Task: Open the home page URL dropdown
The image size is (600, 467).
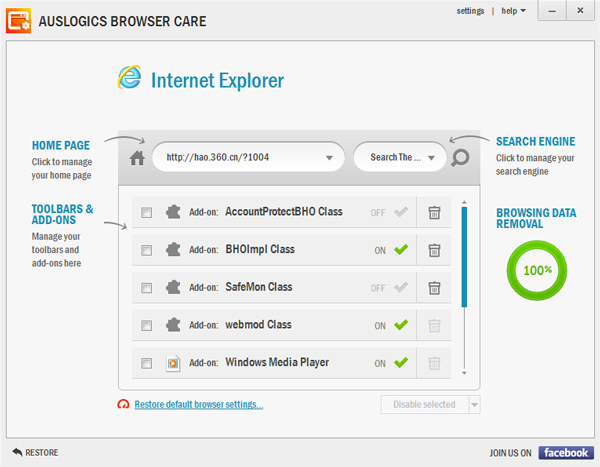Action: point(329,158)
